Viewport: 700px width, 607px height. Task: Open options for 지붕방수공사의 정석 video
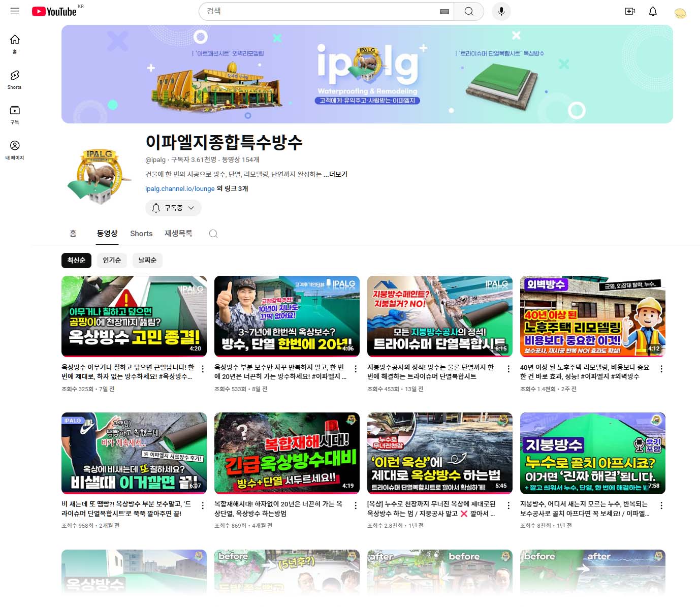tap(508, 369)
